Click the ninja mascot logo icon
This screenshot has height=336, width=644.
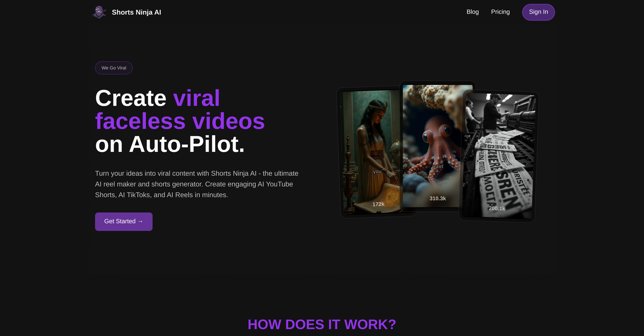[x=99, y=12]
